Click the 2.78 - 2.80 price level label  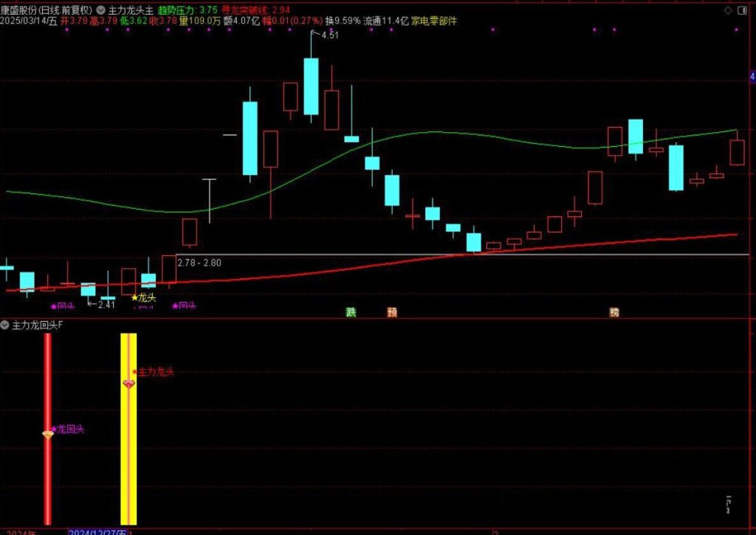(x=199, y=262)
